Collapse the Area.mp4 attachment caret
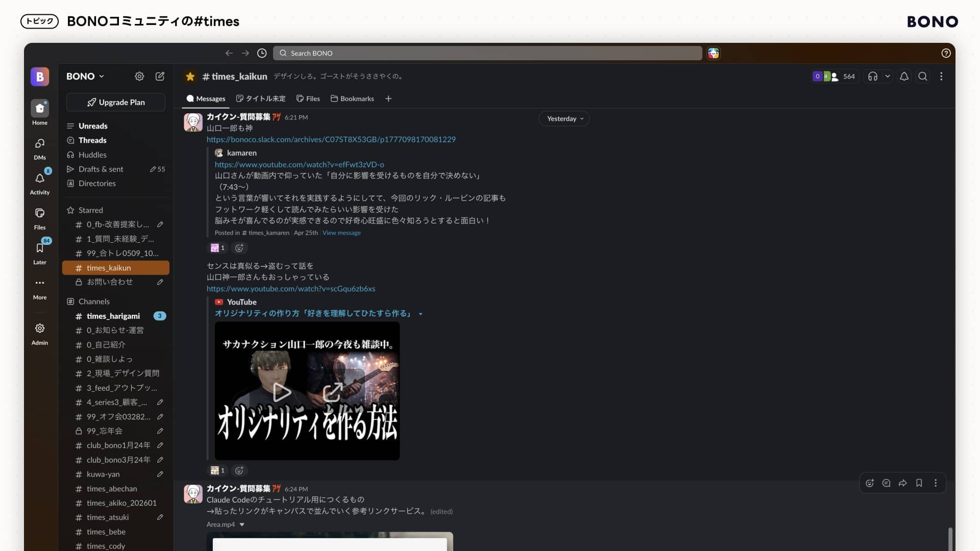Image resolution: width=980 pixels, height=551 pixels. point(242,524)
